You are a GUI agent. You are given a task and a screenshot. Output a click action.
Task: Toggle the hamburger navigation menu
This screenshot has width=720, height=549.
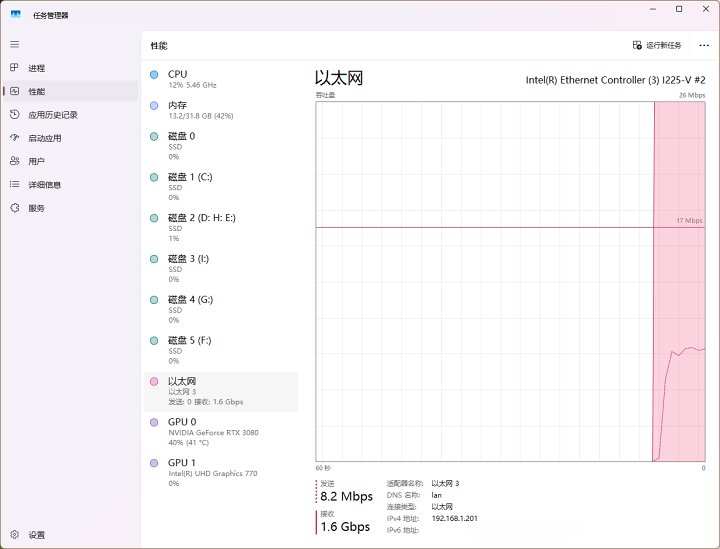coord(14,44)
